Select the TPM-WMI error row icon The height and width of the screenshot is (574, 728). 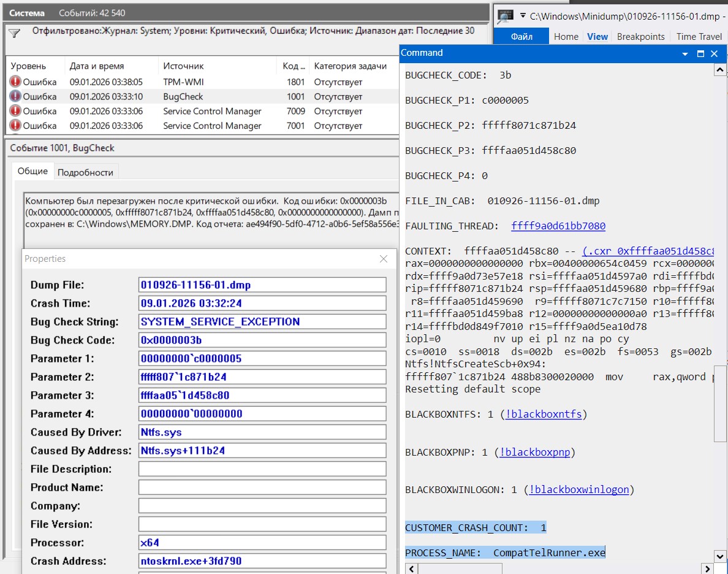click(15, 82)
